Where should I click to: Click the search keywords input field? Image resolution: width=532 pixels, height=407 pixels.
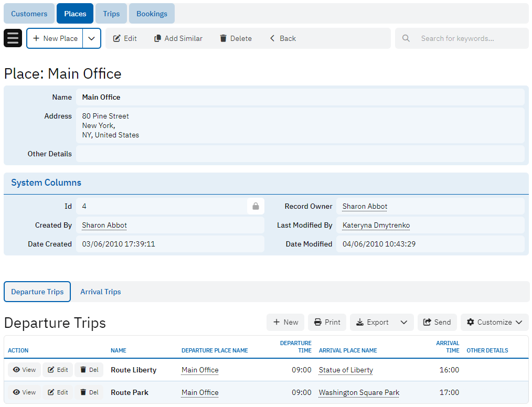point(467,38)
